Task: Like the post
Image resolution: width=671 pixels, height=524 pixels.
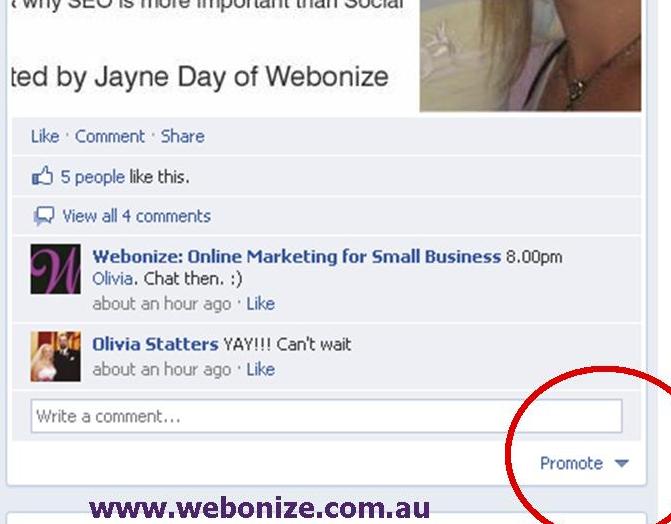Action: 45,137
